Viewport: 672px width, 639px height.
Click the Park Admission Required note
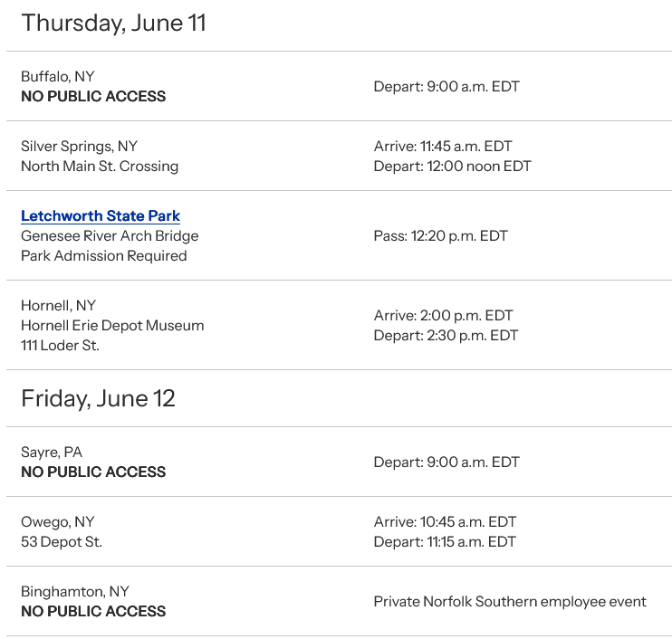[x=104, y=256]
